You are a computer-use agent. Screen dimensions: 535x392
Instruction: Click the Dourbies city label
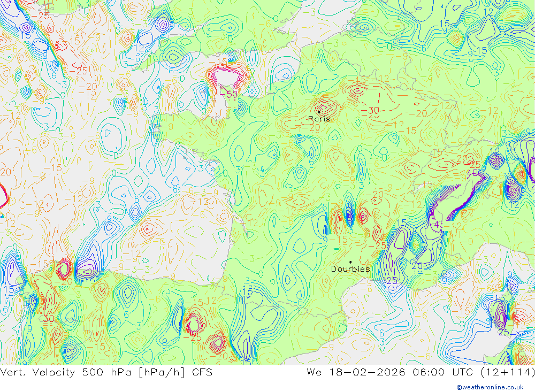point(350,269)
